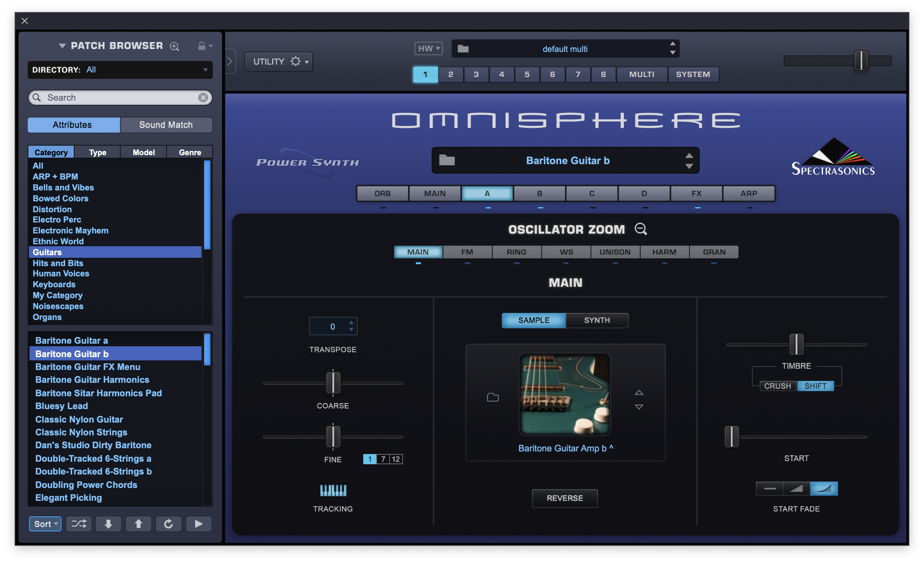
Task: Open the soundsource folder icon in sample box
Action: [x=493, y=397]
